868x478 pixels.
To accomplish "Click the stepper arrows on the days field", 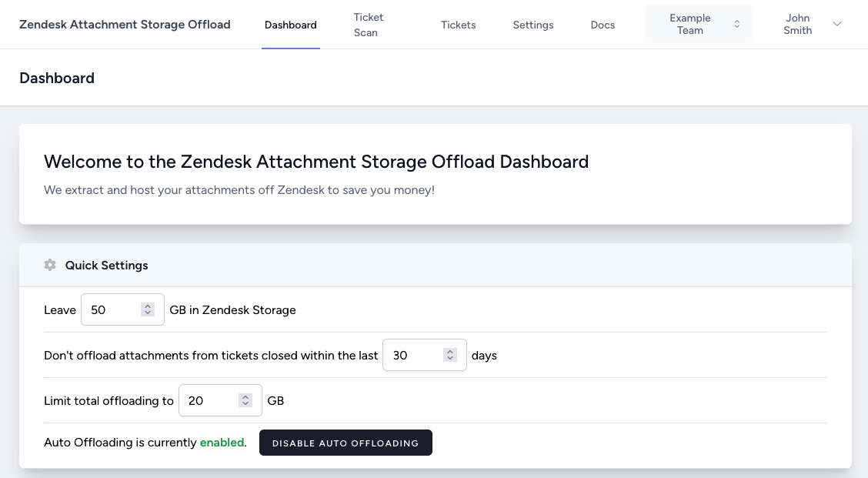I will (450, 355).
